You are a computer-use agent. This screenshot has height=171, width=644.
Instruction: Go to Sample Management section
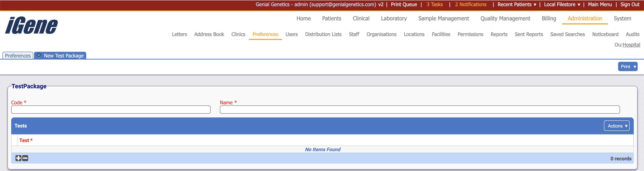443,18
